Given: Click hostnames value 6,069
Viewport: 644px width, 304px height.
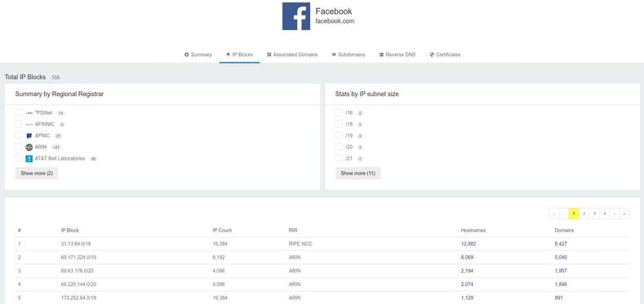Looking at the screenshot, I should [x=467, y=258].
